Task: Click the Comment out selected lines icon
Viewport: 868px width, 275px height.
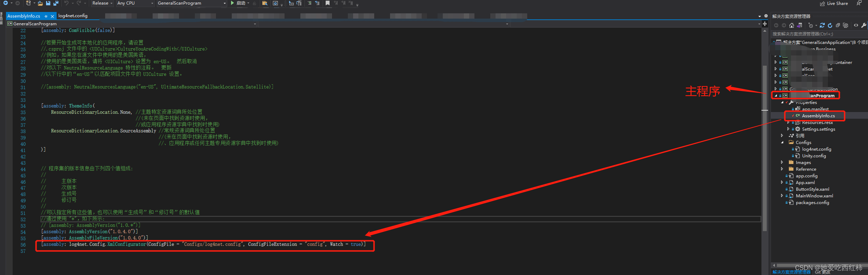Action: pyautogui.click(x=309, y=3)
